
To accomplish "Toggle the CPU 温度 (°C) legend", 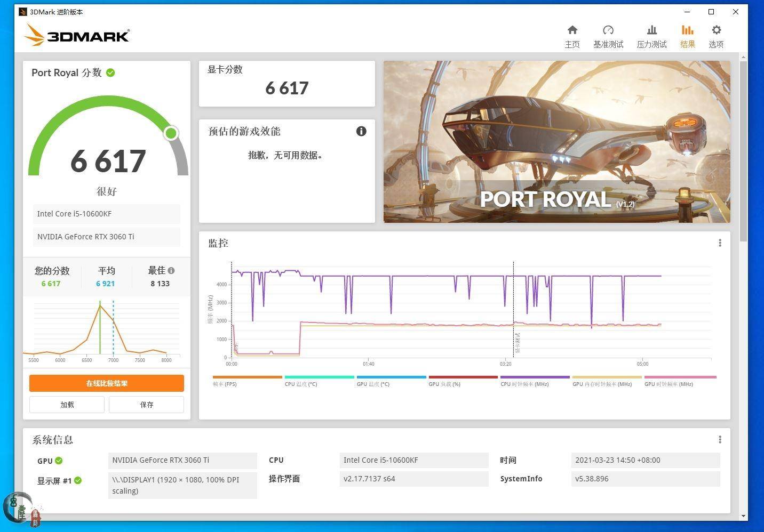I will tap(319, 381).
